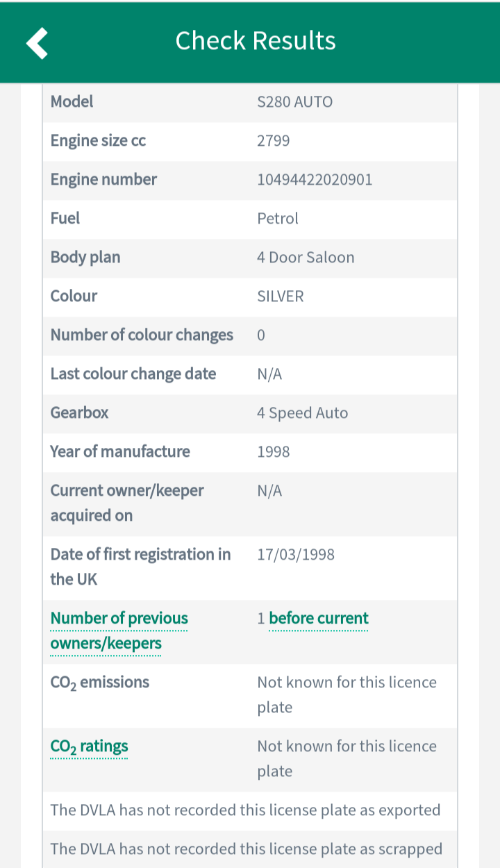Image resolution: width=500 pixels, height=868 pixels.
Task: Tap the DVLA not recorded as scrapped notice
Action: (247, 849)
